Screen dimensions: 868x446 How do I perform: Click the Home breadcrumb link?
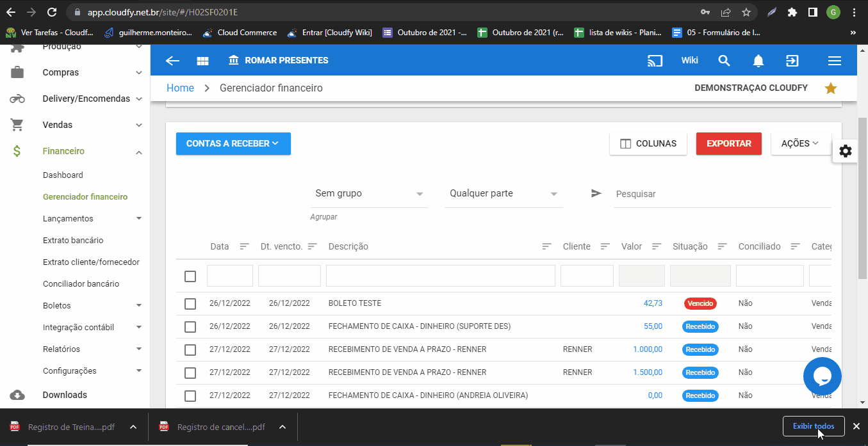pyautogui.click(x=180, y=88)
